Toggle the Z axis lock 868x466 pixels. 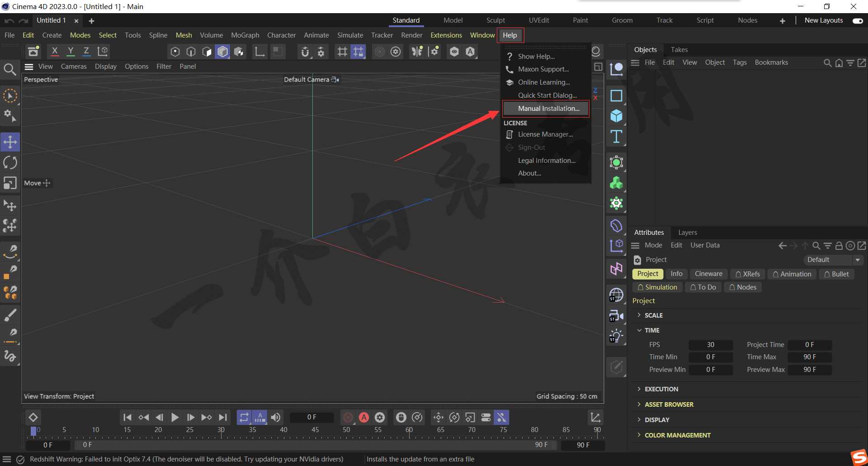coord(86,52)
